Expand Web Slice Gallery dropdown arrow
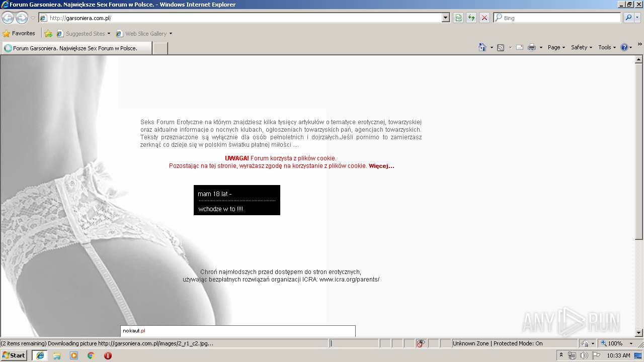The image size is (644, 362). coord(171,34)
